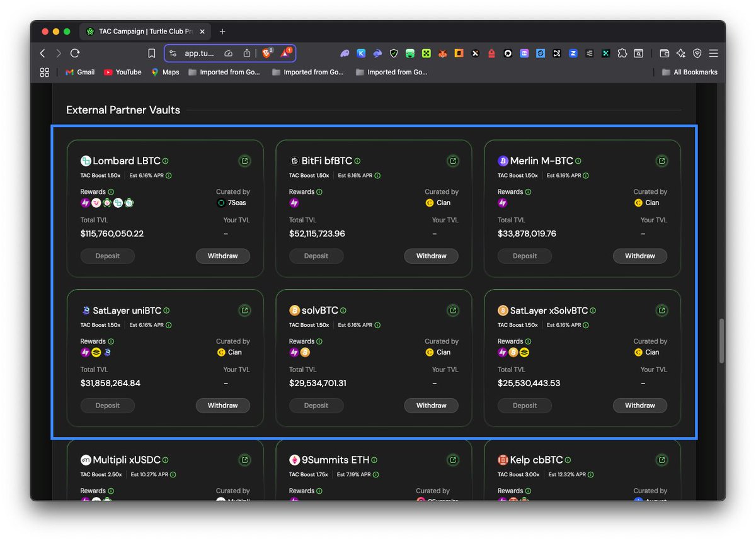Image resolution: width=756 pixels, height=541 pixels.
Task: Open Multipli xUSDC vault external link icon
Action: [244, 460]
